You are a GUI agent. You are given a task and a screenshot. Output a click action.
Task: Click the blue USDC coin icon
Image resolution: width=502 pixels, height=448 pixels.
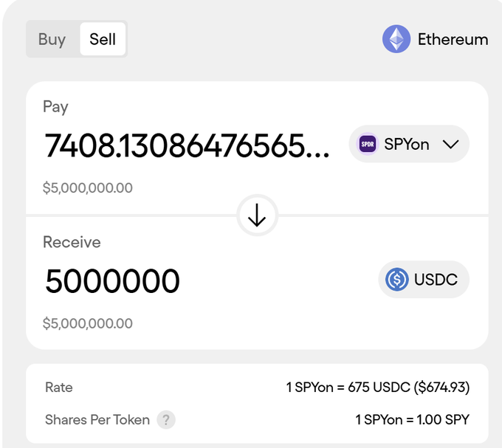[397, 280]
